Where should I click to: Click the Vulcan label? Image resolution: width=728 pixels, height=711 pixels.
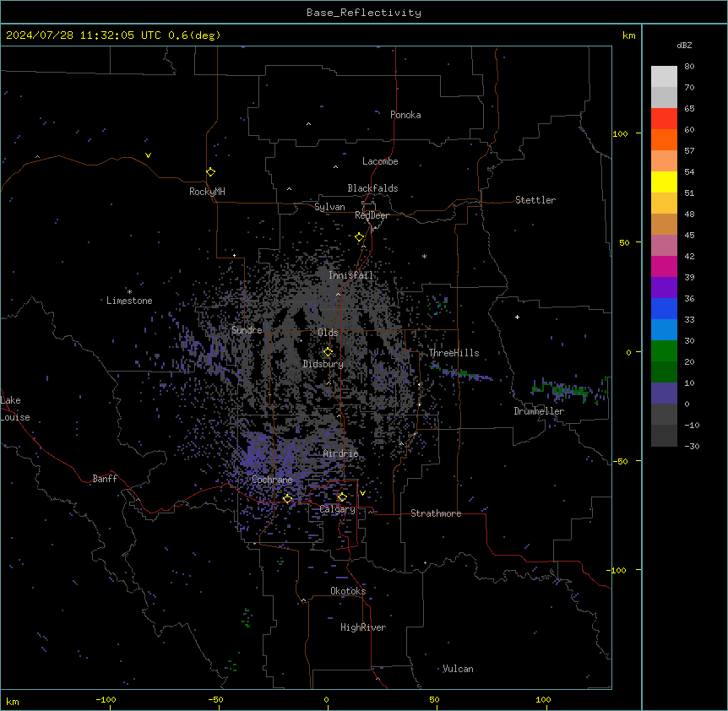click(459, 669)
